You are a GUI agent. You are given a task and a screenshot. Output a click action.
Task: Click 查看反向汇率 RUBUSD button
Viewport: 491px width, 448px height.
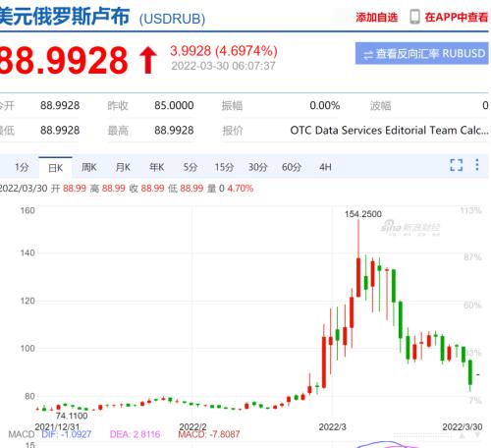422,53
